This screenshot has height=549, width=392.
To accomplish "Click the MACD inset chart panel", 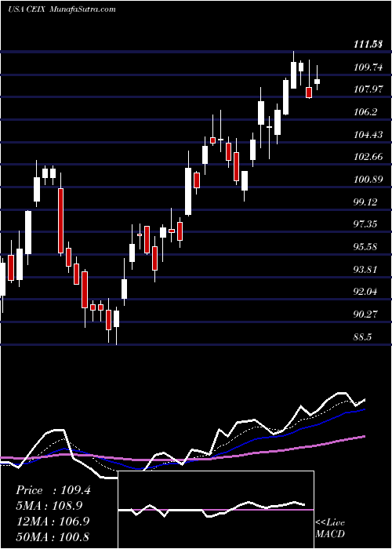I will (216, 510).
